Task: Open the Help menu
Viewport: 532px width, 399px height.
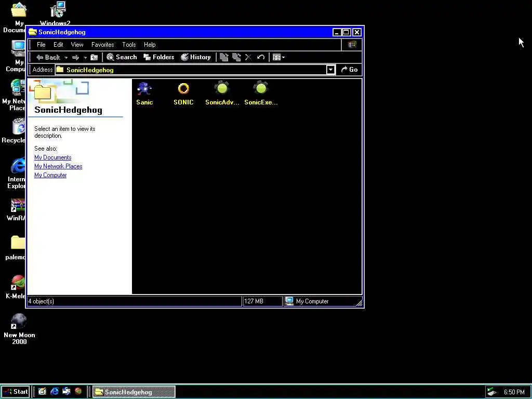Action: (x=150, y=45)
